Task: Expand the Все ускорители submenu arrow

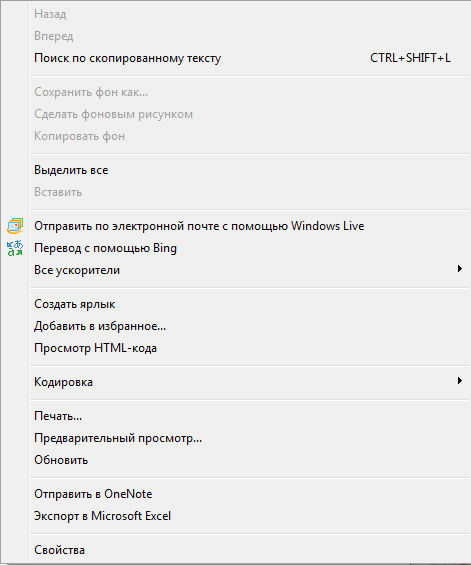Action: click(x=459, y=269)
